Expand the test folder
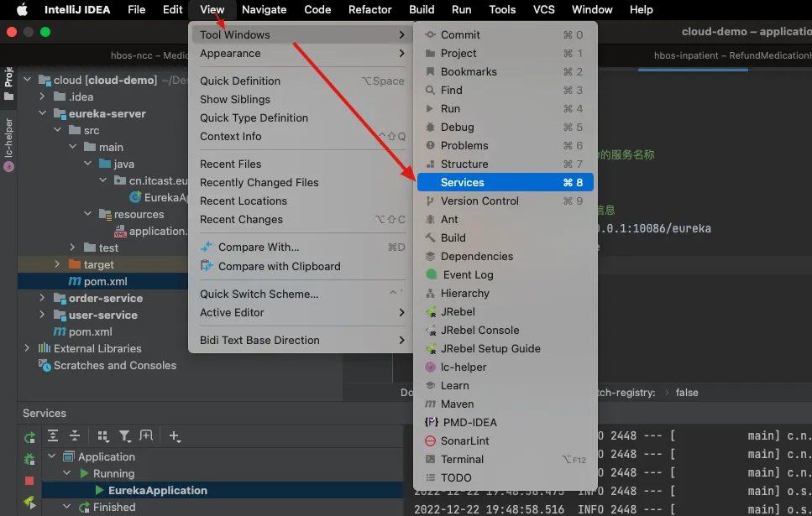Viewport: 812px width, 516px height. [72, 248]
